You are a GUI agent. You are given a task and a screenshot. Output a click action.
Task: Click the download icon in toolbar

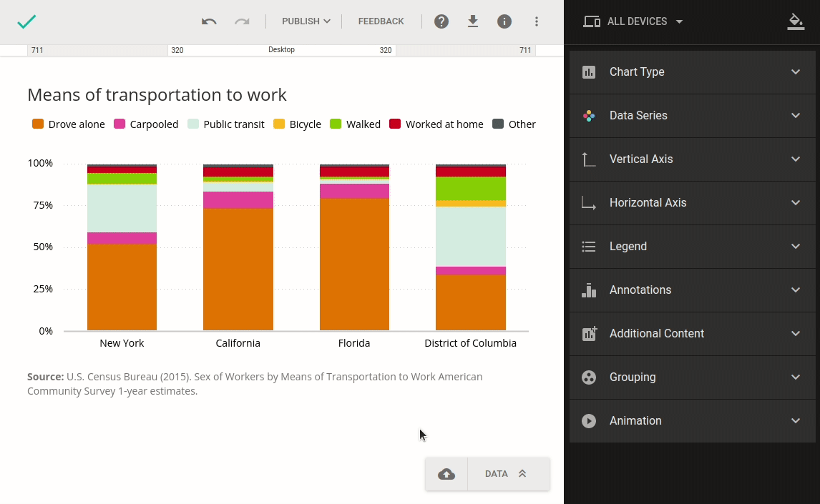click(473, 21)
